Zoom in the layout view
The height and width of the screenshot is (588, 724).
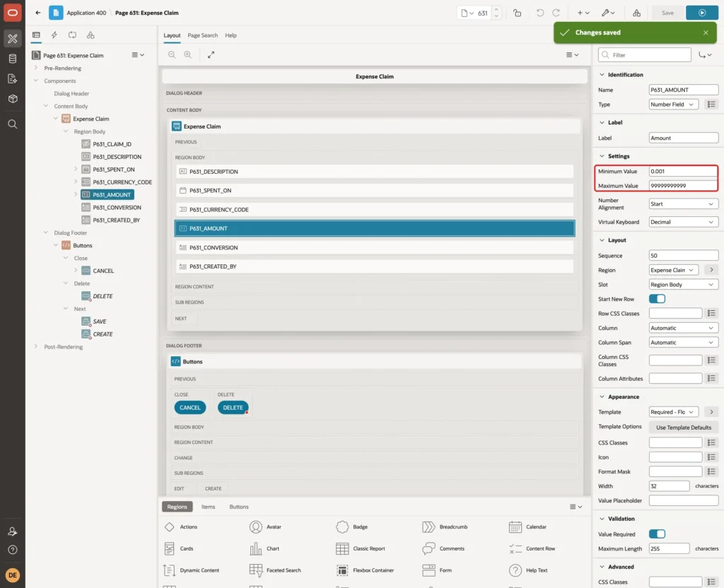(187, 54)
